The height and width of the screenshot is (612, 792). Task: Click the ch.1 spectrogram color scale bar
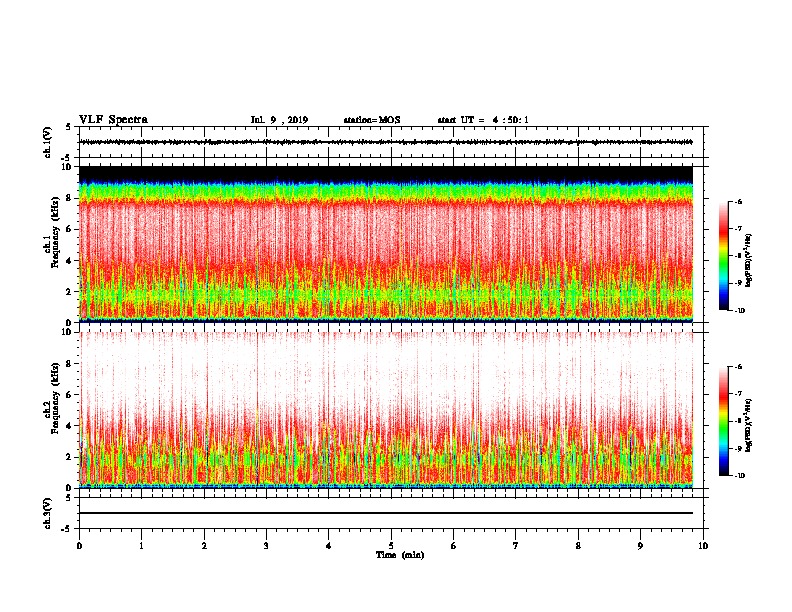point(724,256)
